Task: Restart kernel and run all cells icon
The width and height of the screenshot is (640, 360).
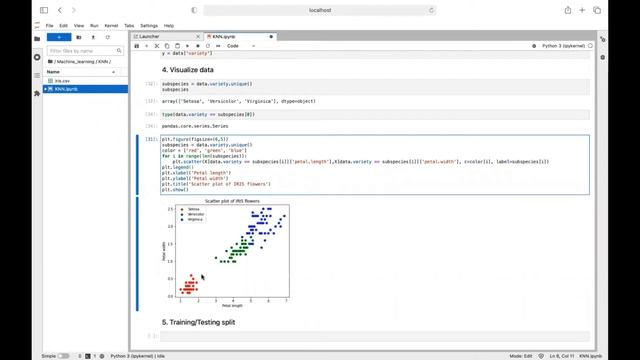Action: [218, 46]
